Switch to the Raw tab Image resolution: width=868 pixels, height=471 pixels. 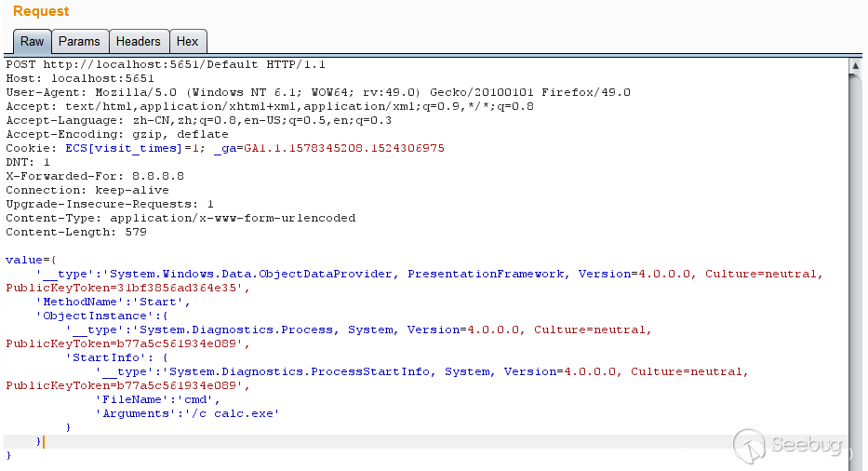(33, 42)
